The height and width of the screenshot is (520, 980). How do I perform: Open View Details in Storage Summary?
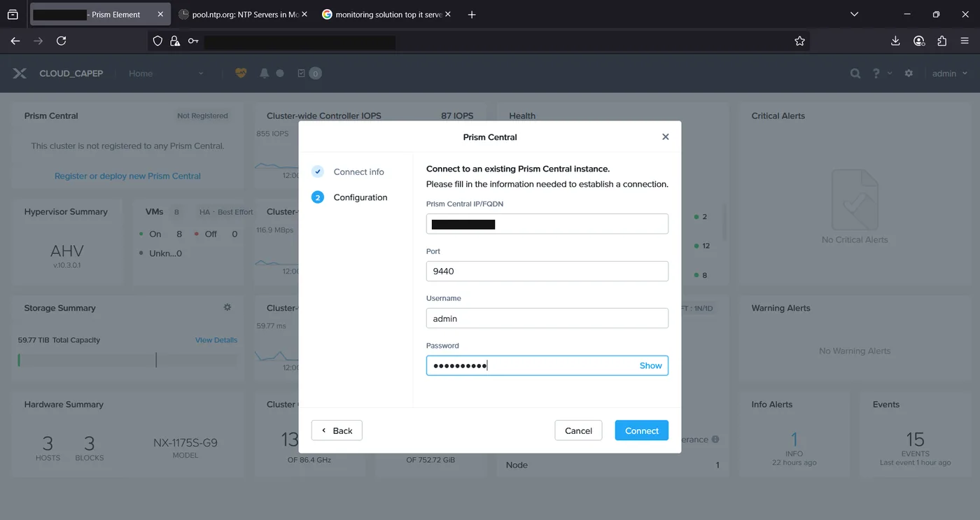(x=216, y=340)
